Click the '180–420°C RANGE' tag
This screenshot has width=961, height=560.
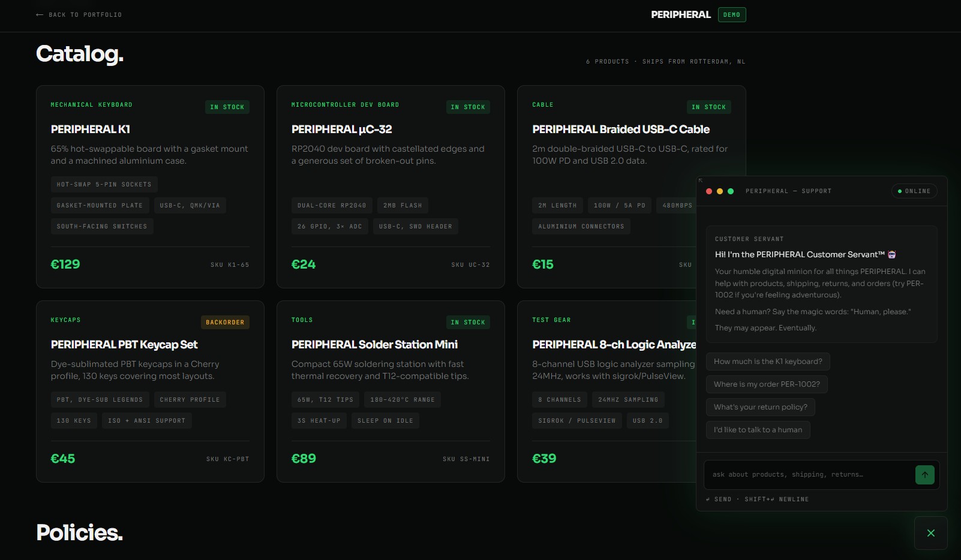click(x=402, y=400)
